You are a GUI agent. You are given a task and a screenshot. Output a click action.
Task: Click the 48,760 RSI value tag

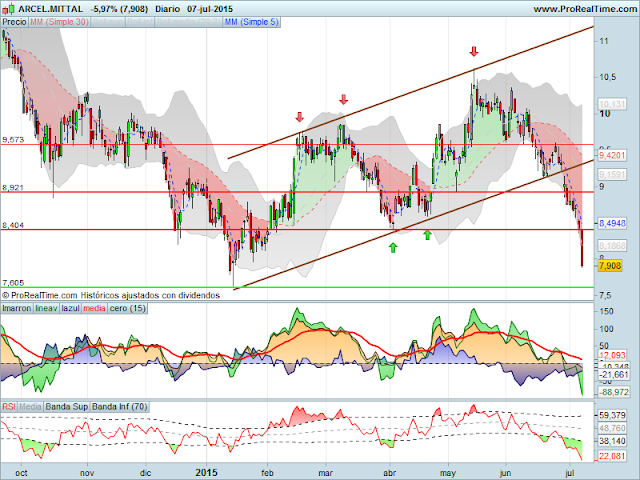[x=612, y=428]
